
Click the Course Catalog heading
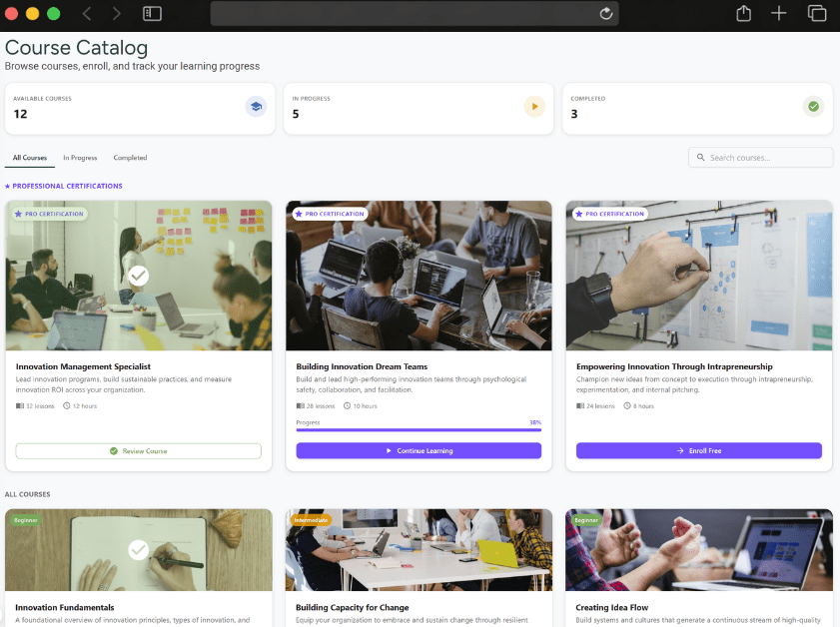[x=76, y=48]
